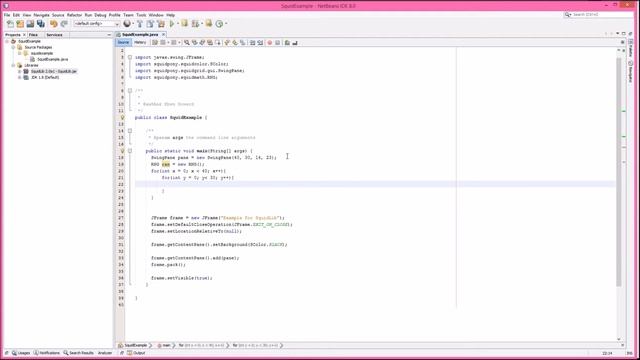Expand the JDK 1.8 (Default) library node
The width and height of the screenshot is (640, 360).
click(x=19, y=77)
